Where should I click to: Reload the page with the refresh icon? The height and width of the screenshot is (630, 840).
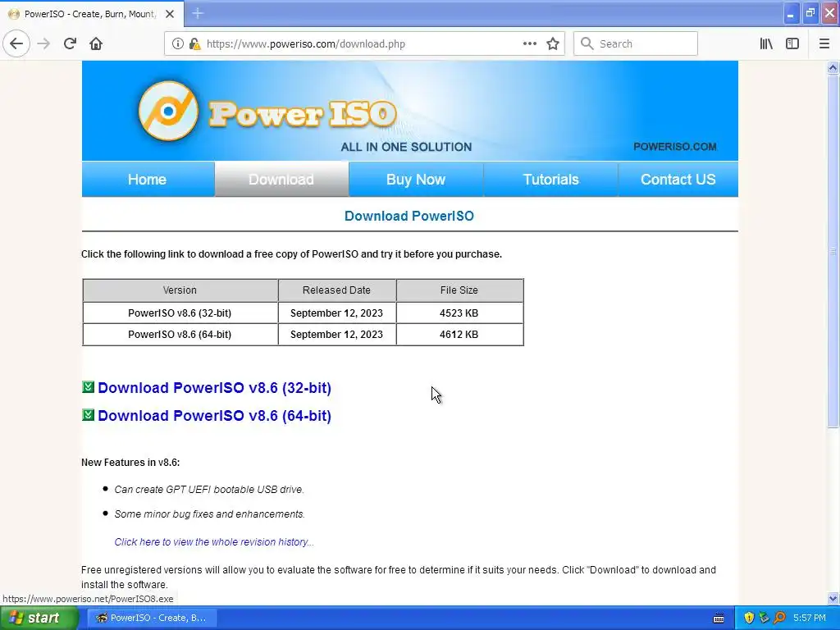(x=71, y=43)
